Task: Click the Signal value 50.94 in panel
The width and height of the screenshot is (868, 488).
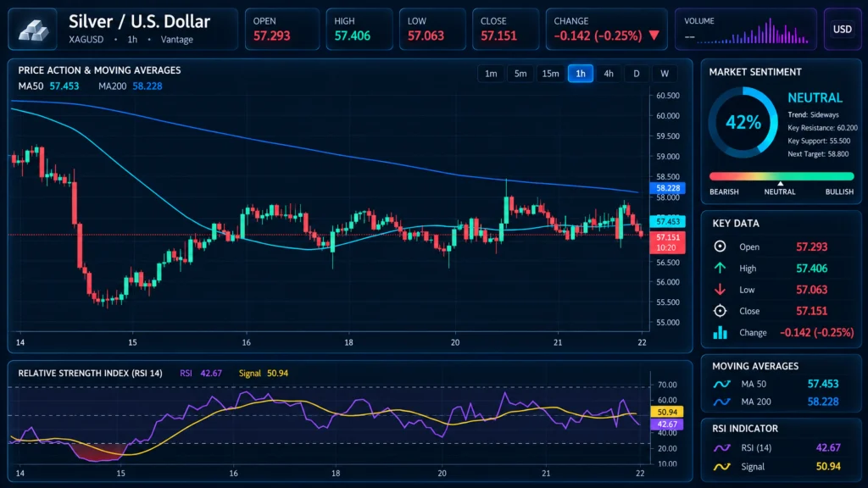Action: (828, 467)
